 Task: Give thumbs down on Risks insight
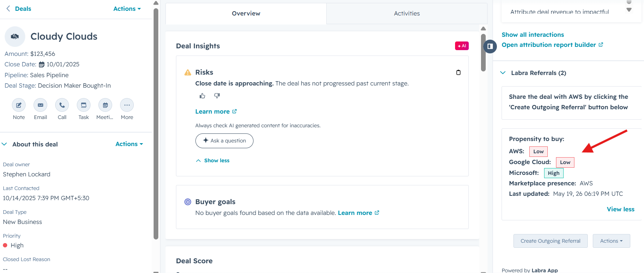(x=217, y=96)
